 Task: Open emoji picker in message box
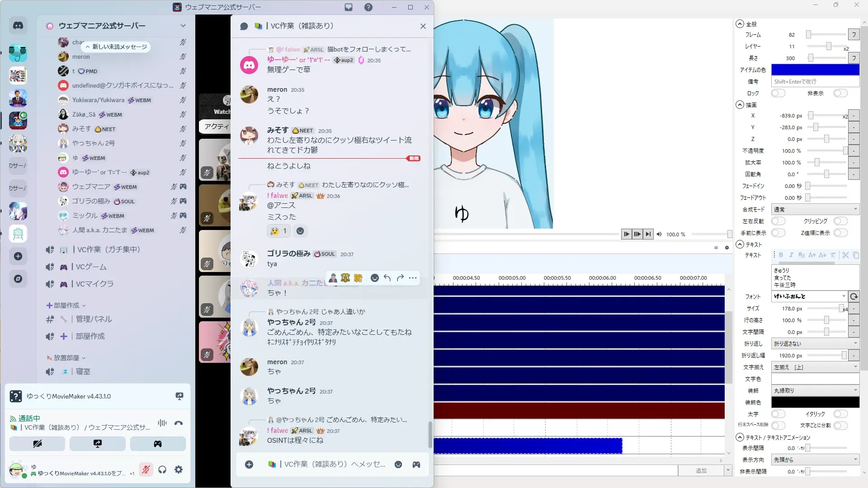click(398, 465)
